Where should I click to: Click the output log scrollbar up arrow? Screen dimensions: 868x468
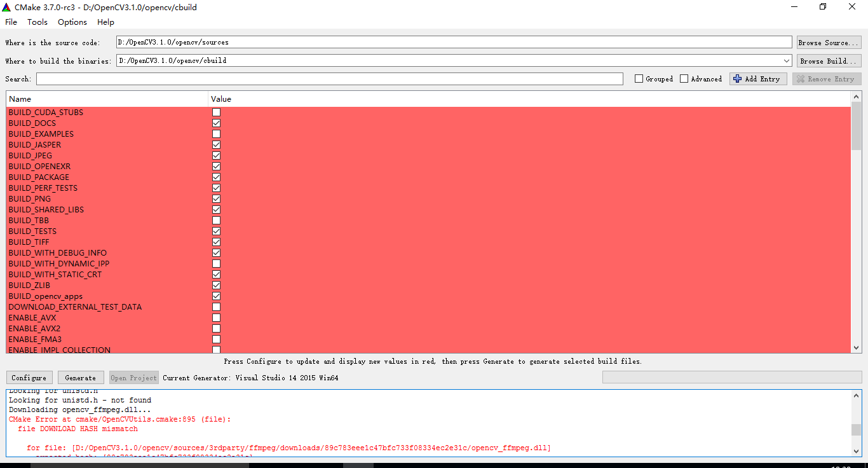pyautogui.click(x=856, y=396)
